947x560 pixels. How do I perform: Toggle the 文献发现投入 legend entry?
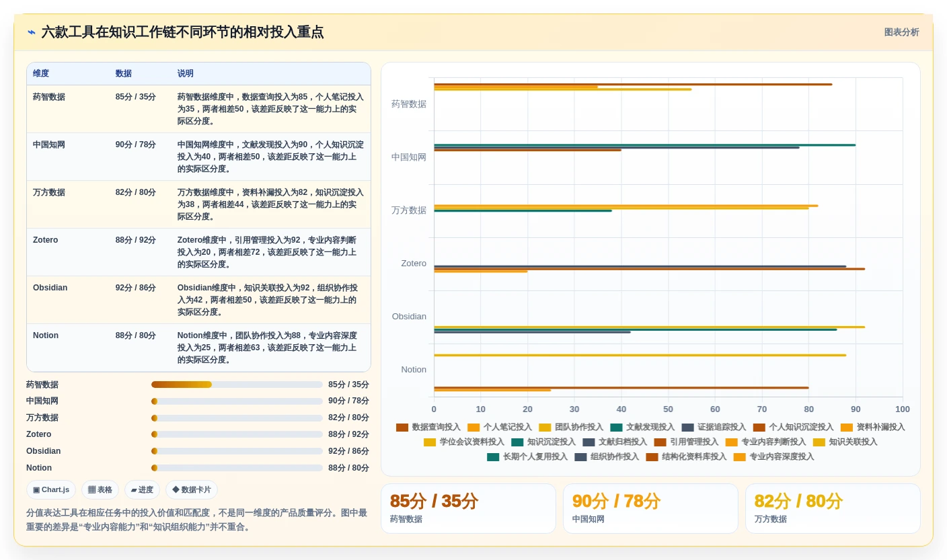tap(642, 428)
